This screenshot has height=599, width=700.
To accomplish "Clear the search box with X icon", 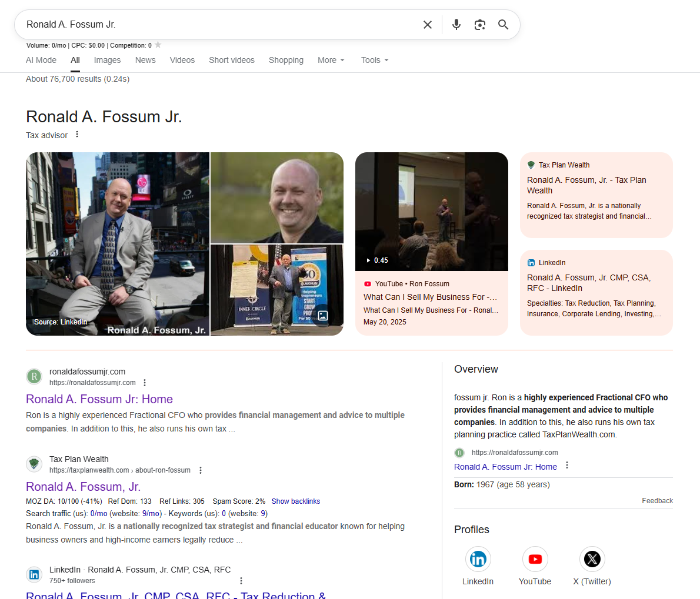I will [x=427, y=25].
